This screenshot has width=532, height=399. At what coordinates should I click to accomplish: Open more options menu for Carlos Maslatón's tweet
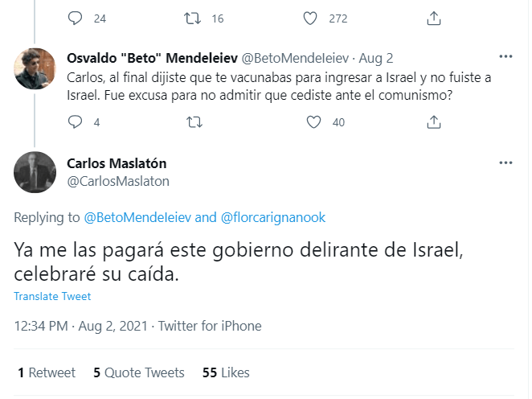[x=505, y=163]
